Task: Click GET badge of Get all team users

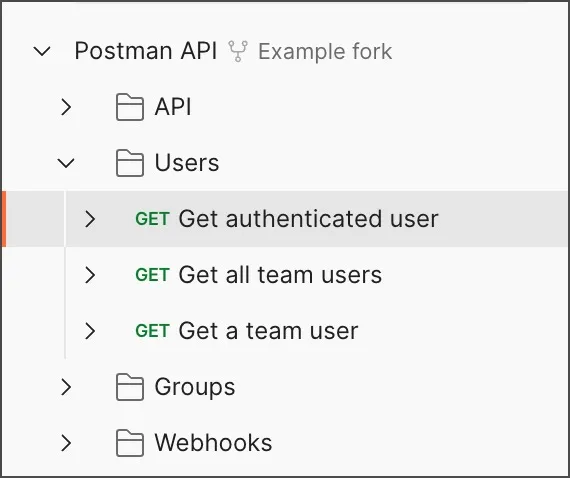Action: [152, 275]
